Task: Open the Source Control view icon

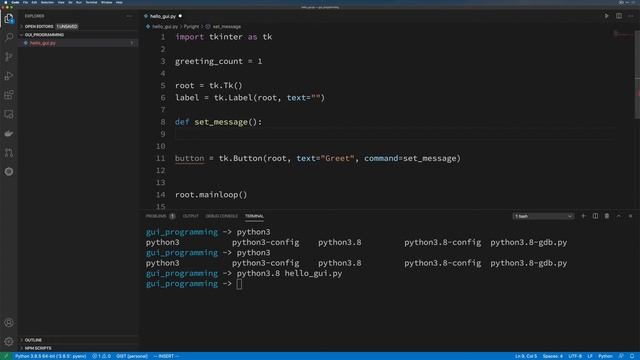Action: pyautogui.click(x=9, y=57)
